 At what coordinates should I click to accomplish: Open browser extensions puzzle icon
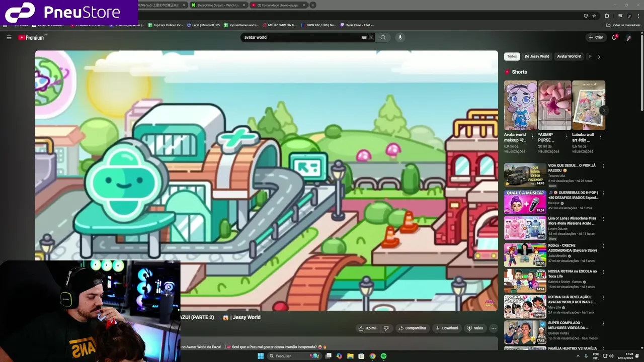[607, 16]
